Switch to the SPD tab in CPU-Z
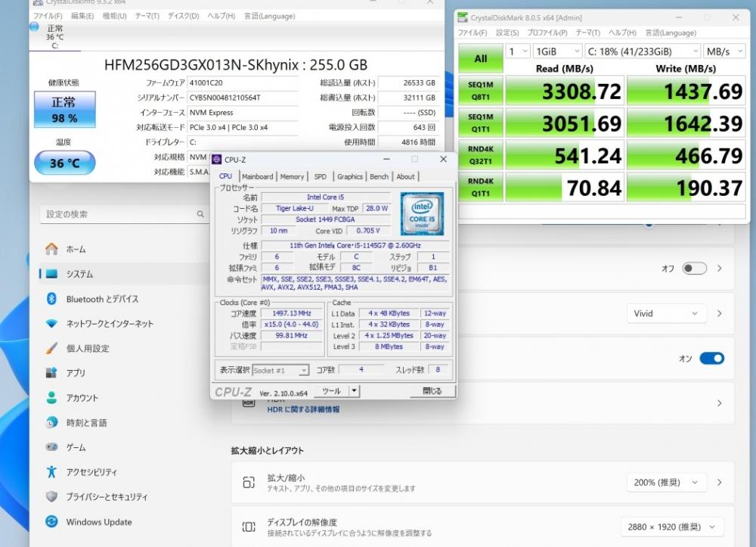 point(320,176)
